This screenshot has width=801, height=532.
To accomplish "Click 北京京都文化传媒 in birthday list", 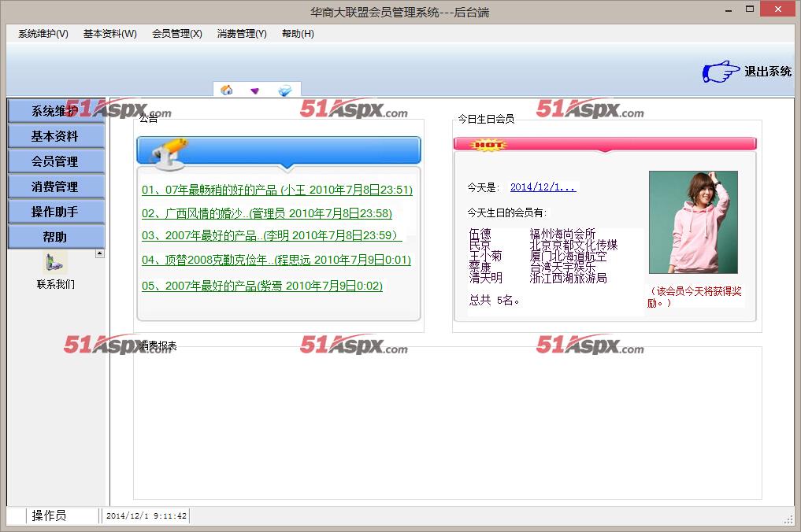I will pyautogui.click(x=573, y=245).
